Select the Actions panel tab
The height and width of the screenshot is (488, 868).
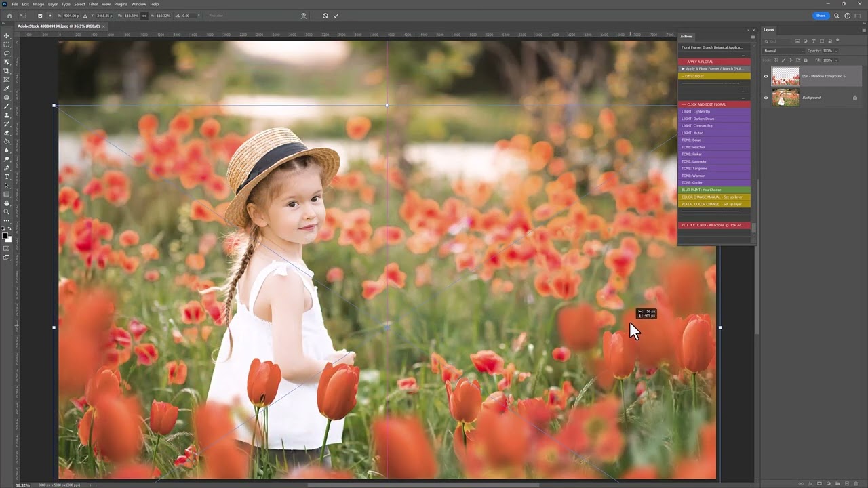(x=686, y=36)
